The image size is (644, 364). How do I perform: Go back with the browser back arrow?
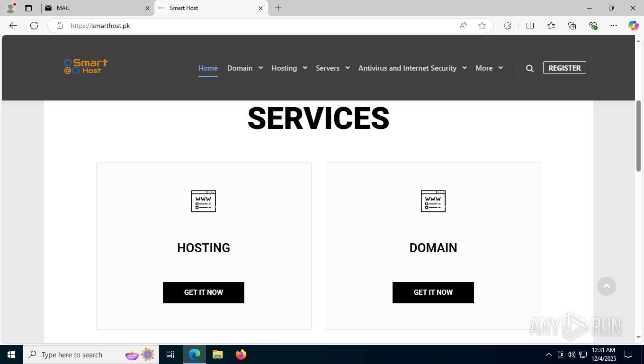[13, 26]
